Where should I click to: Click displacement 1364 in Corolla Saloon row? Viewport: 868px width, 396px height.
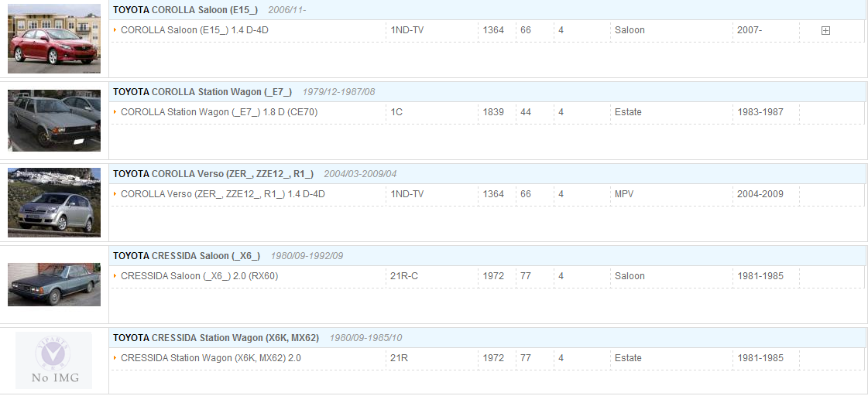[493, 30]
